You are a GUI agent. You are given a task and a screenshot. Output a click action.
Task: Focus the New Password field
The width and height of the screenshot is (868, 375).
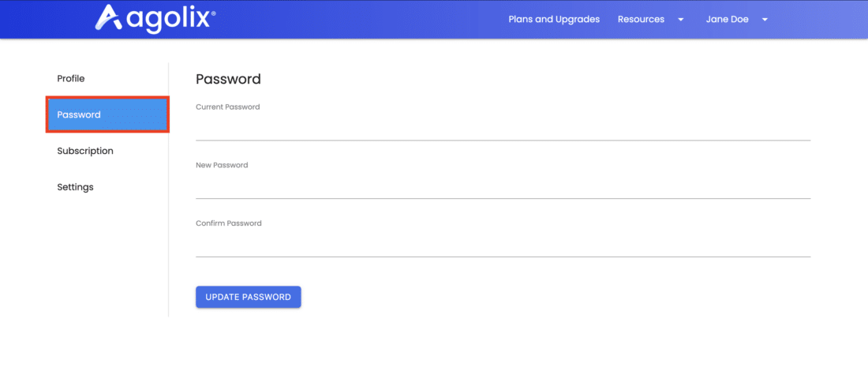click(x=503, y=186)
